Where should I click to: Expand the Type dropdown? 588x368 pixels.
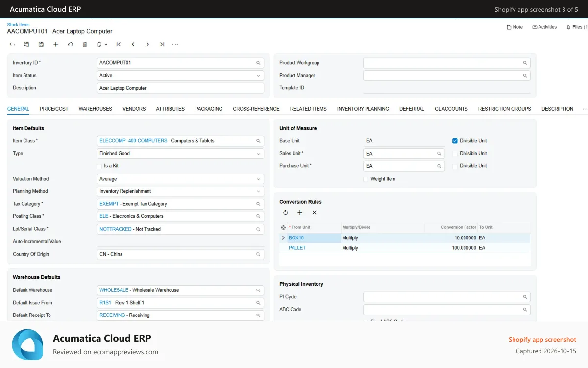pyautogui.click(x=258, y=154)
